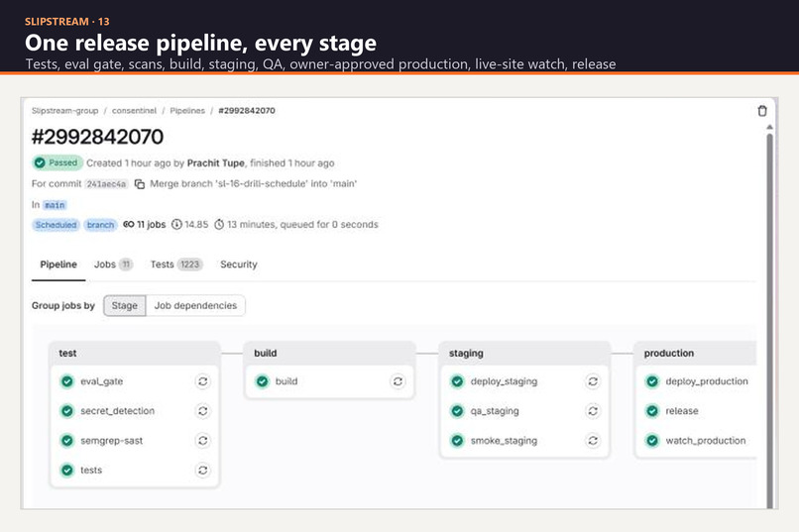Open Prachit Tupe's profile link
The image size is (799, 532).
[215, 162]
